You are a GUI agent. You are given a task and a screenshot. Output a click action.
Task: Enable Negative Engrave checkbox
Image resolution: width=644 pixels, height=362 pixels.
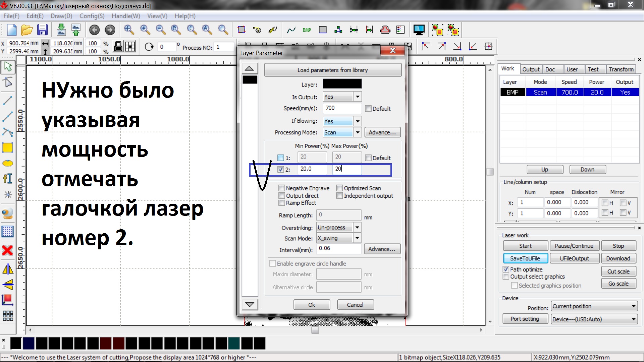282,188
